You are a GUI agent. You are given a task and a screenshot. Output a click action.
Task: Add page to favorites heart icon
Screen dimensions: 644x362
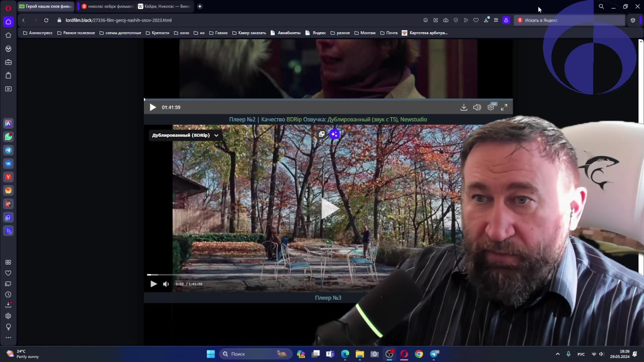[476, 20]
